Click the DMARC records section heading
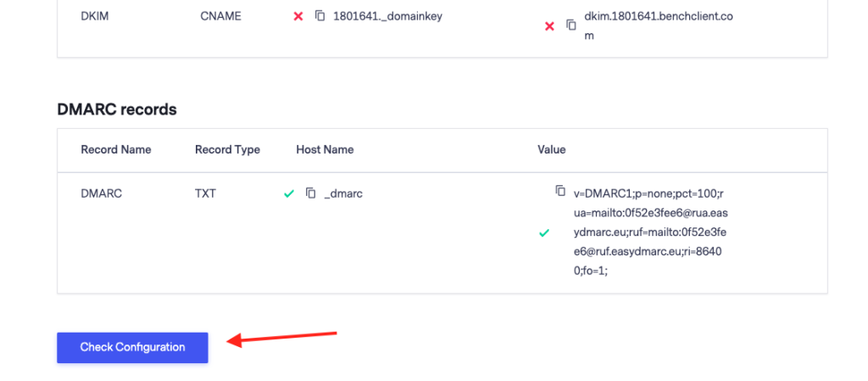 [117, 109]
